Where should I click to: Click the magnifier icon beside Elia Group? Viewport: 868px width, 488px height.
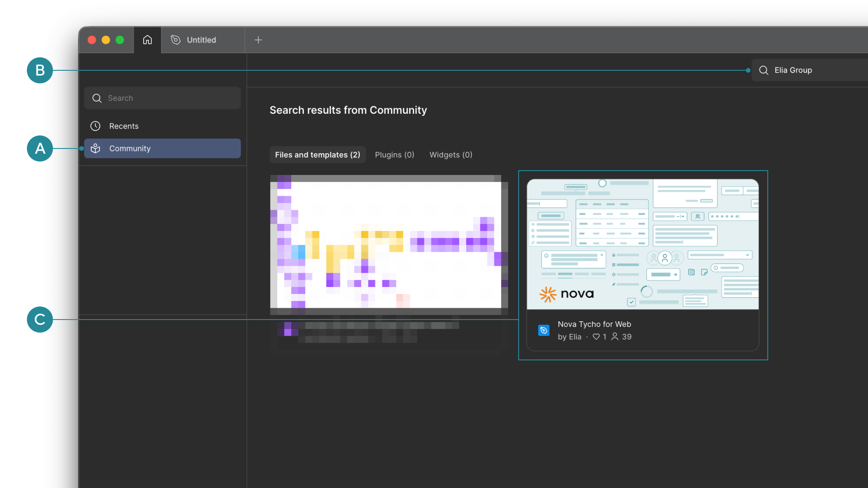click(764, 70)
